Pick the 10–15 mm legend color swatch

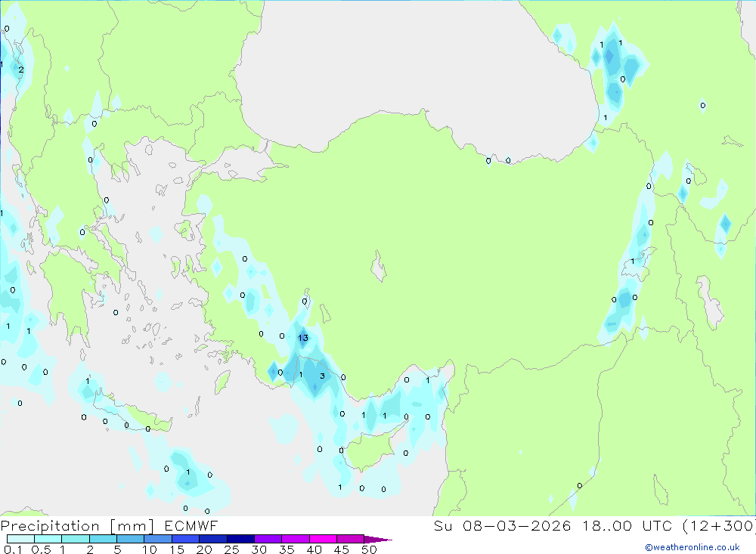pos(158,539)
